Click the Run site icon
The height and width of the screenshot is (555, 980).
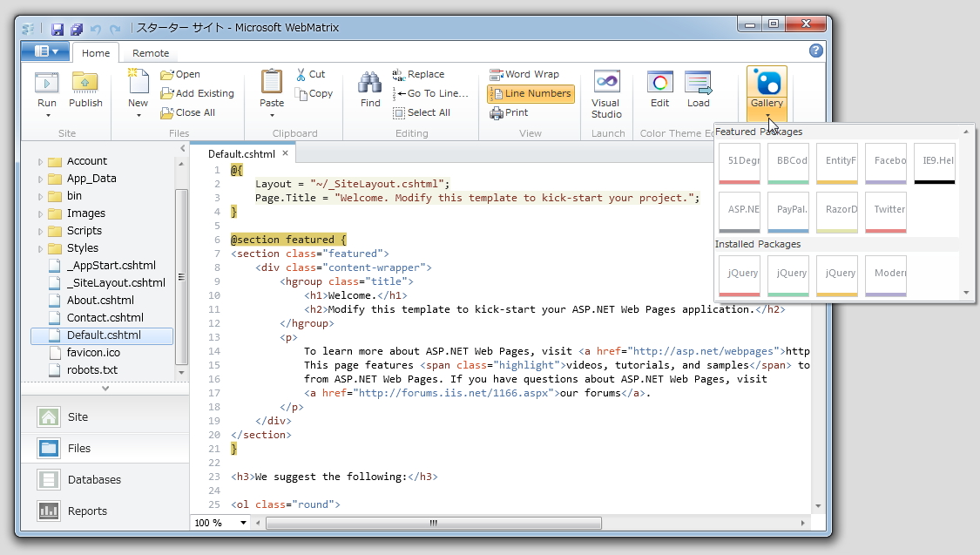click(46, 83)
